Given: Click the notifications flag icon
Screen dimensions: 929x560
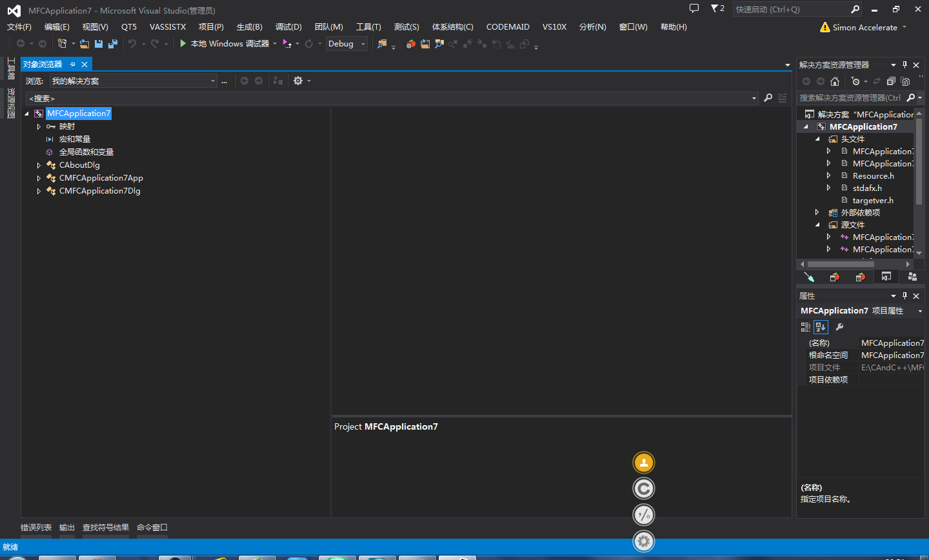Looking at the screenshot, I should [x=715, y=8].
